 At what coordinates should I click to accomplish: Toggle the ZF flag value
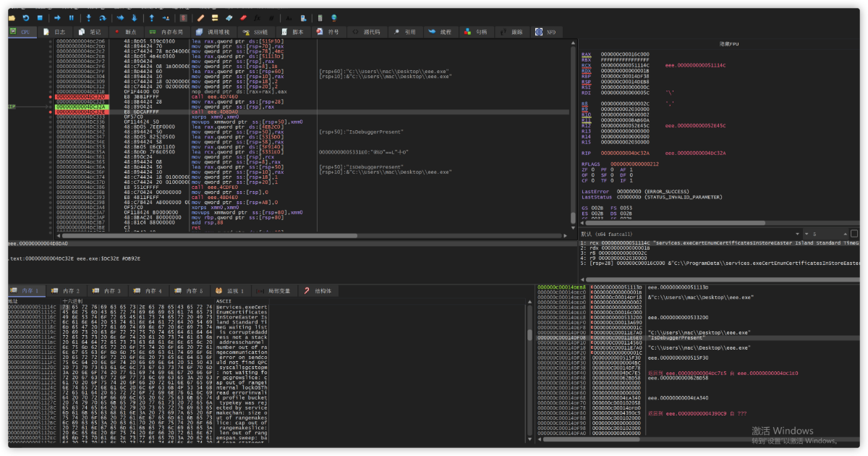[x=593, y=169]
